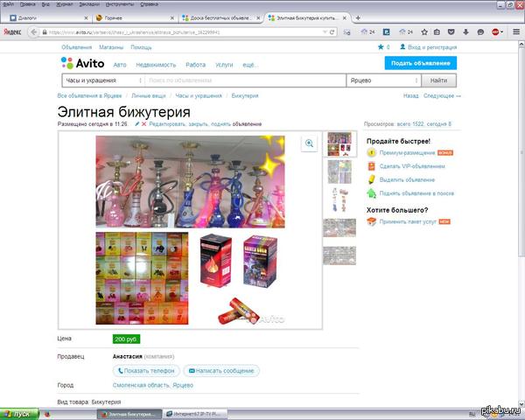Screen dimensions: 525x420
Task: Bookmark this page with the star icon
Action: tap(424, 32)
